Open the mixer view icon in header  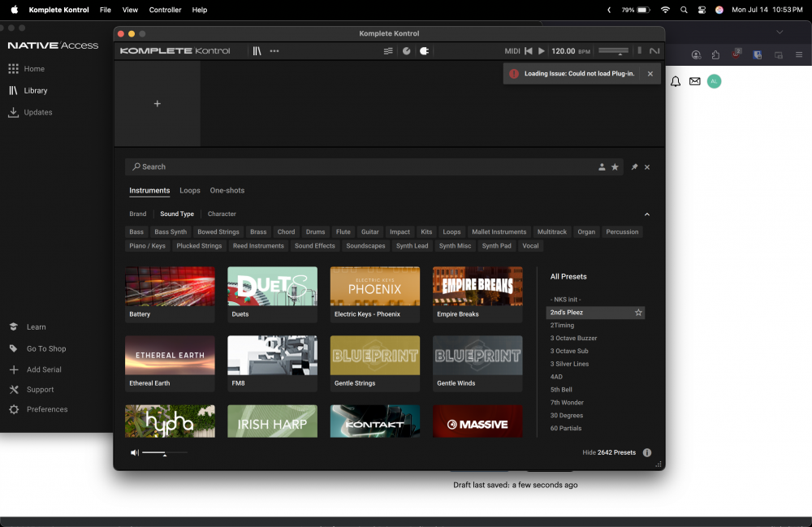(x=388, y=50)
